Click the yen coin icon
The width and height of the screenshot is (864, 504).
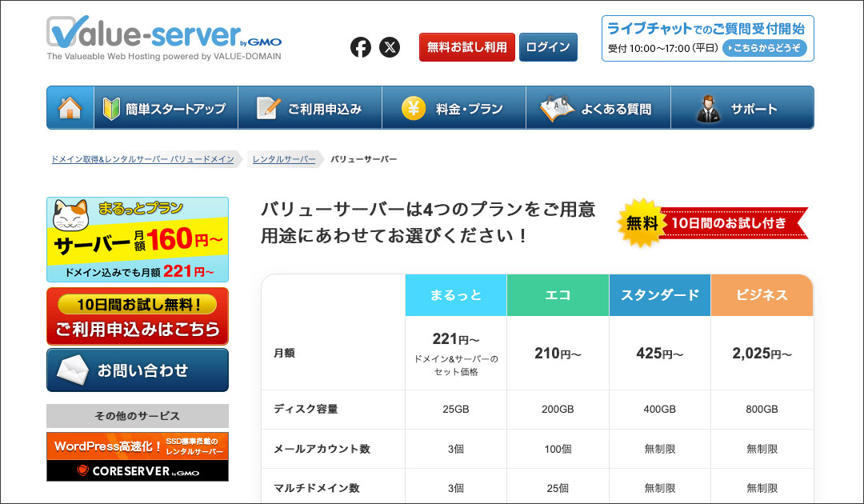click(414, 108)
